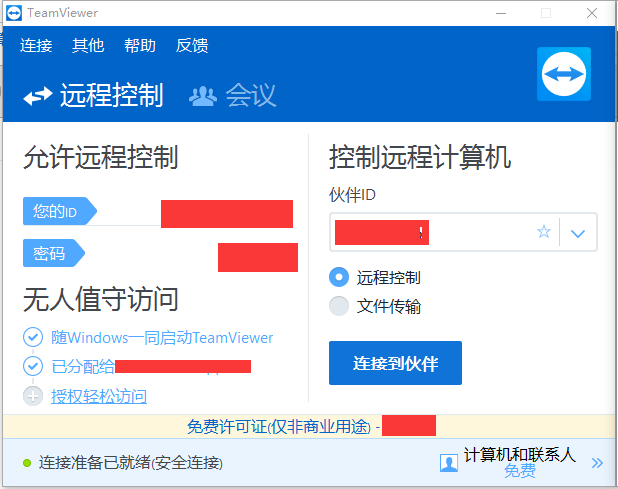This screenshot has width=618, height=489.
Task: Open the 计算机和联系人 panel label
Action: coord(520,455)
